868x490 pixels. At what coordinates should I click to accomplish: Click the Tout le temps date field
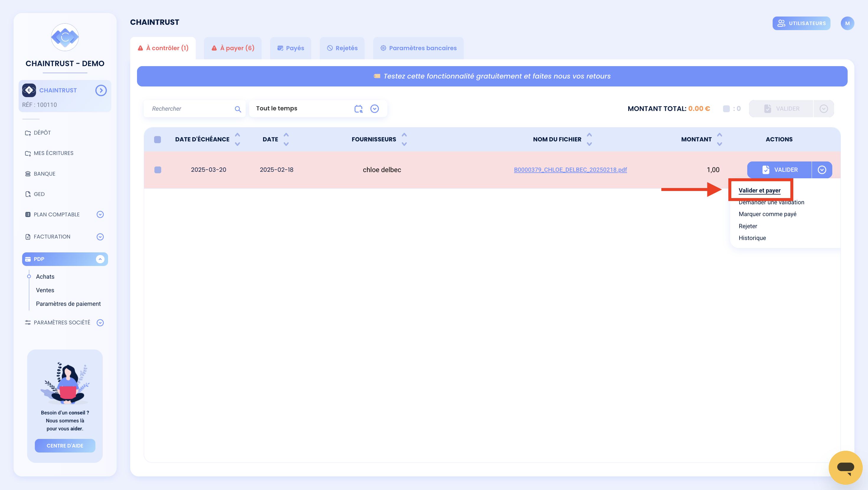coord(318,109)
